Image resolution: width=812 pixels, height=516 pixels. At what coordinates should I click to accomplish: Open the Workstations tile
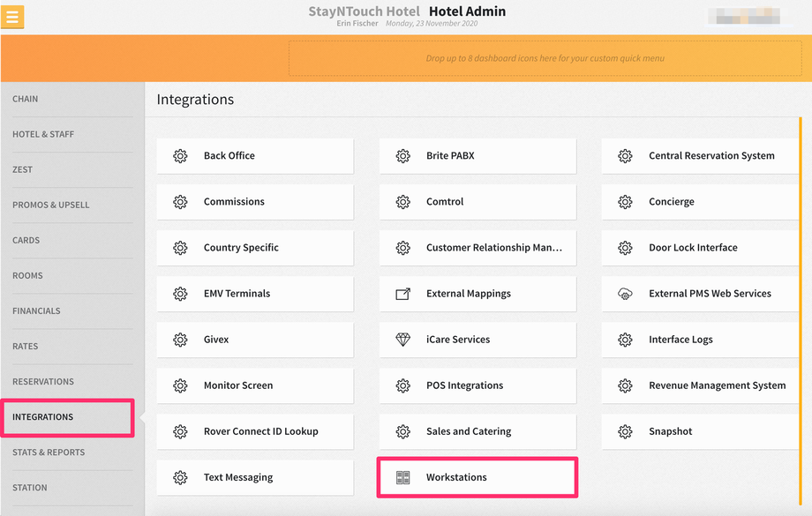[477, 478]
